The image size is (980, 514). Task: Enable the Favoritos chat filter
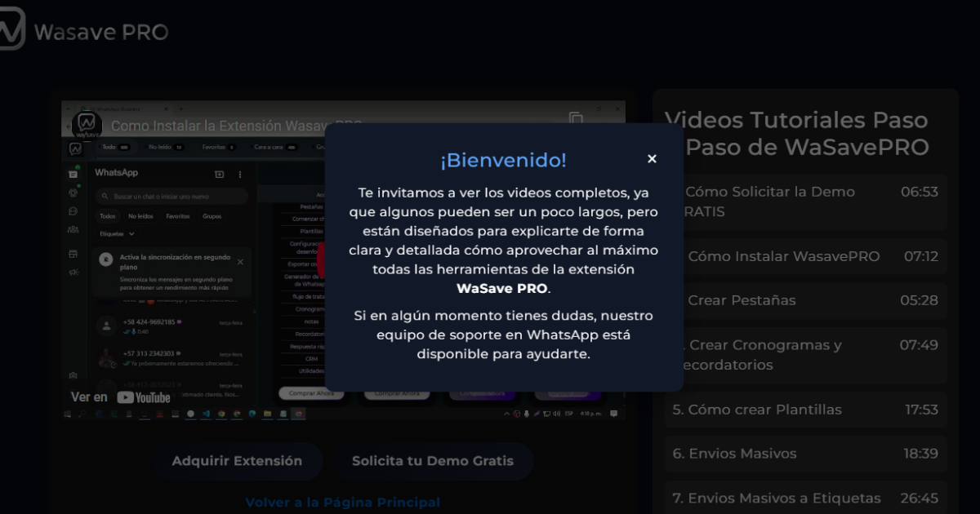(177, 216)
